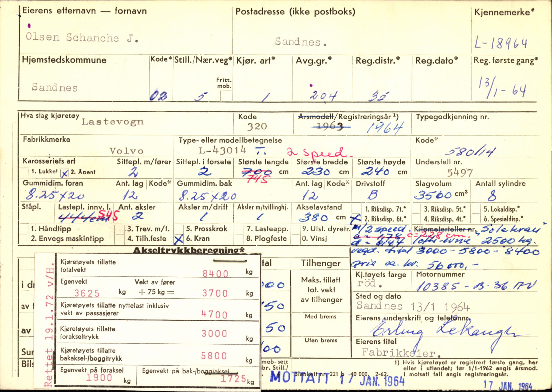Click 'Egenvekt på foraksel' value '1900'
The image size is (552, 392).
point(99,377)
